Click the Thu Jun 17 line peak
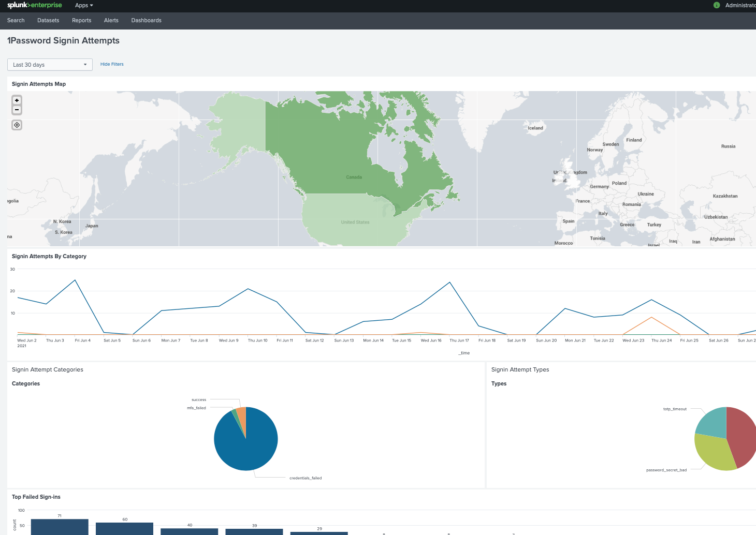Viewport: 756px width, 535px height. [x=450, y=282]
